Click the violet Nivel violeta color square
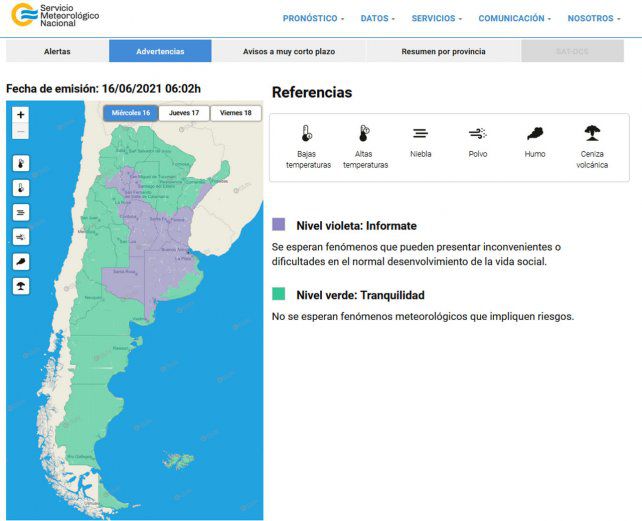Image resolution: width=642 pixels, height=521 pixels. click(x=279, y=225)
